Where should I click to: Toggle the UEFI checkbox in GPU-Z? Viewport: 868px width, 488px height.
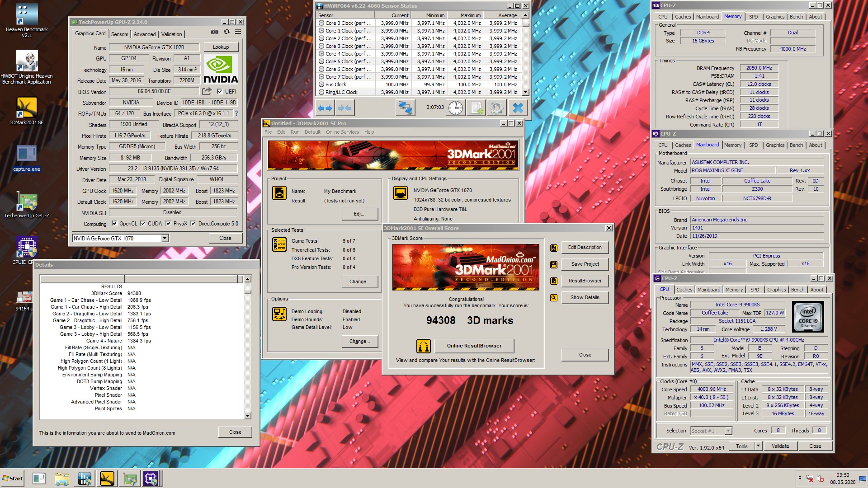point(220,91)
